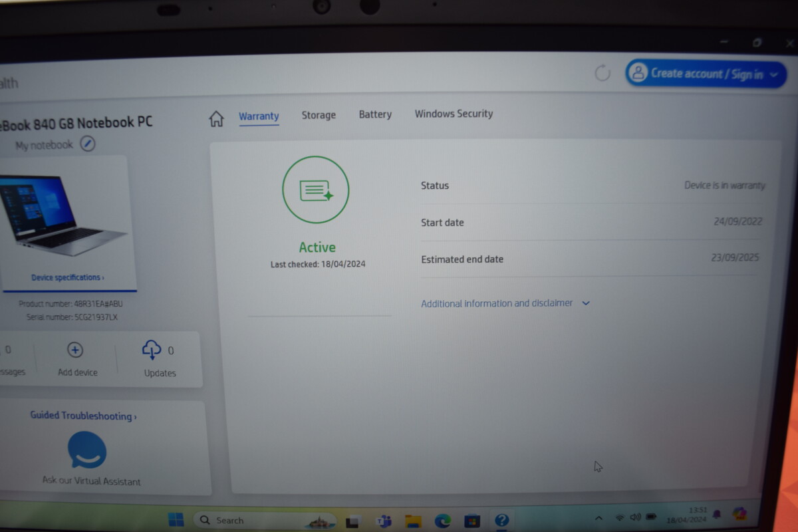Open Microsoft Teams from taskbar
The width and height of the screenshot is (798, 532).
pos(384,521)
